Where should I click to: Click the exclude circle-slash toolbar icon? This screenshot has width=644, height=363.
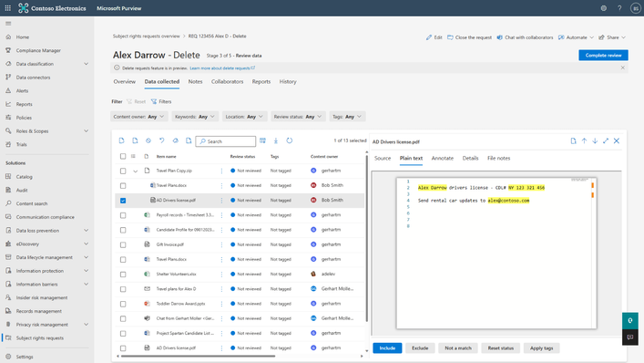[x=148, y=140]
